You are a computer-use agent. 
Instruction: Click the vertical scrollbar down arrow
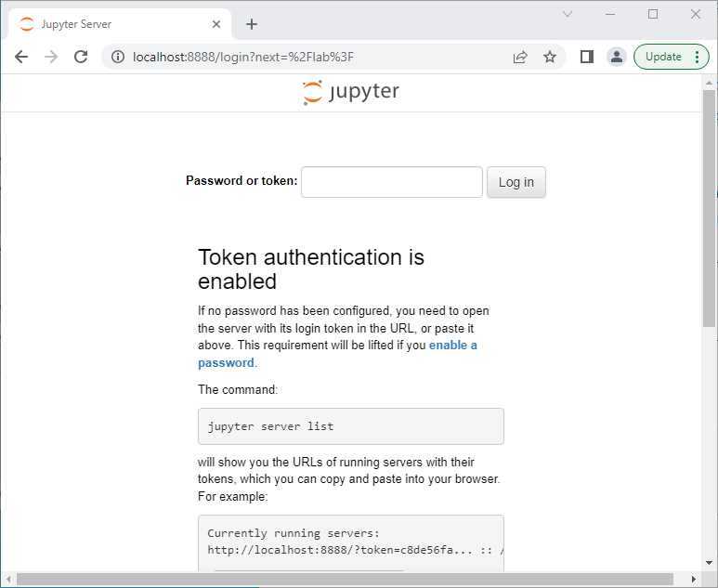pyautogui.click(x=709, y=563)
